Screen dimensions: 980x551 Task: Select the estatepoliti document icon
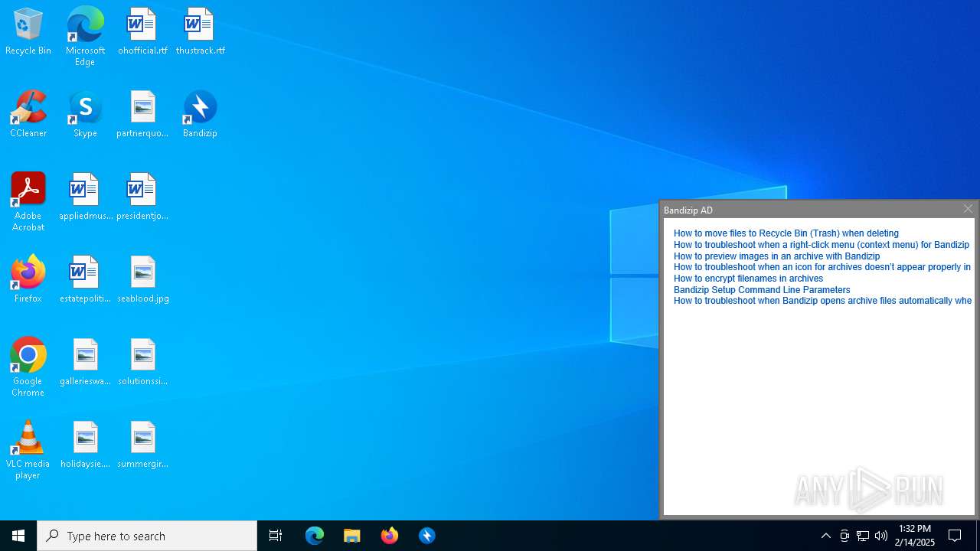point(85,280)
